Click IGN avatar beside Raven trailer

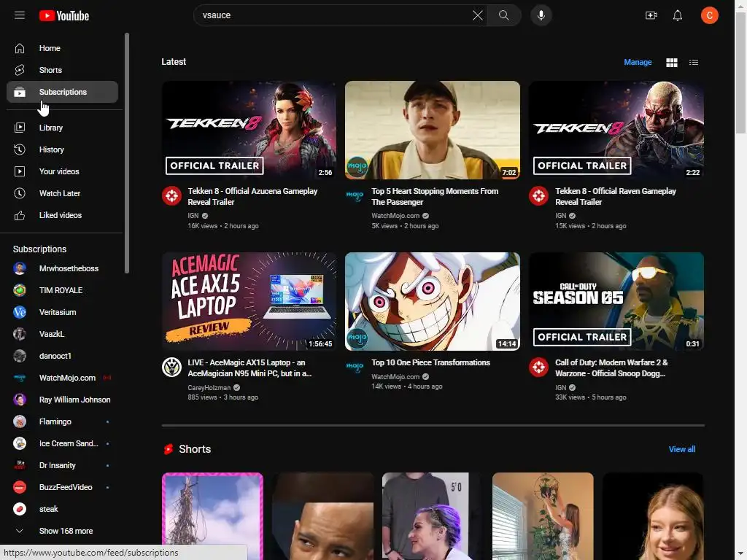point(539,195)
